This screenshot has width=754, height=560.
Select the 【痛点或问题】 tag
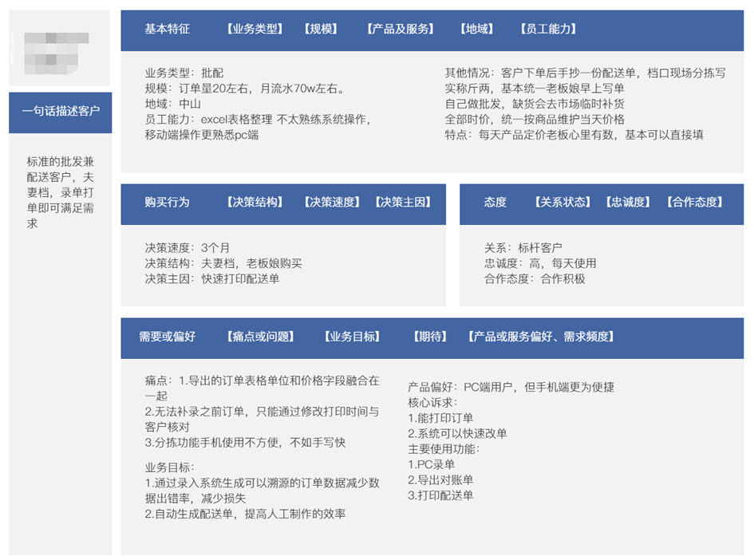(x=261, y=337)
